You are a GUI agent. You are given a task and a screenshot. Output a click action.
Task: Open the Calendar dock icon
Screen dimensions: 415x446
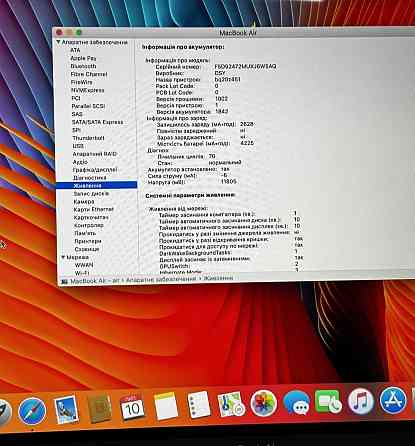(x=132, y=407)
